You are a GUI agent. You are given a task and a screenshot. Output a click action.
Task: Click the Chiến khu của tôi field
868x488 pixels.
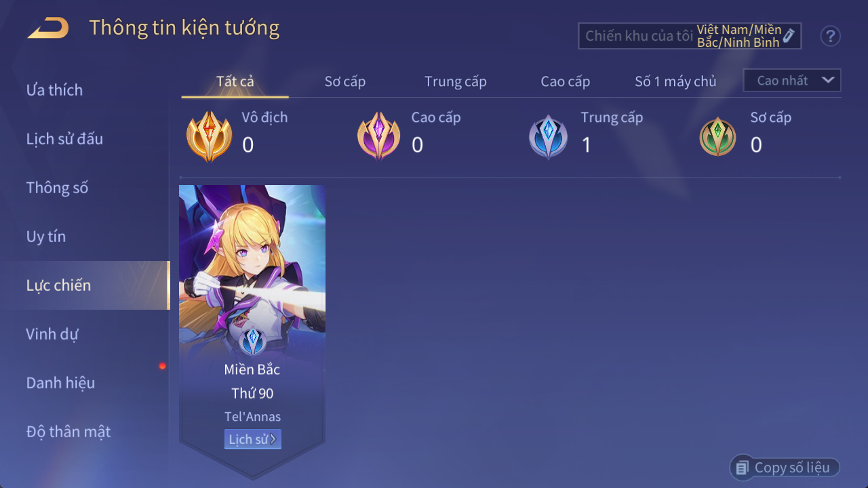[690, 36]
